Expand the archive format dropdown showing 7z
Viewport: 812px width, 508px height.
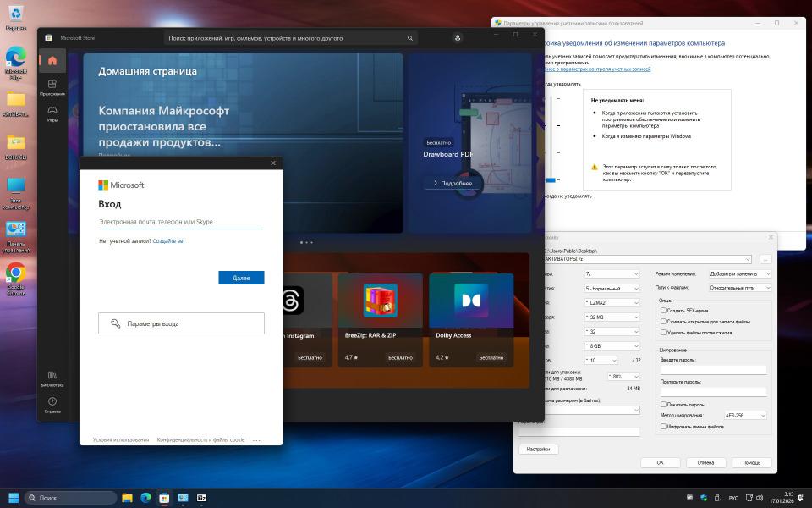click(612, 273)
